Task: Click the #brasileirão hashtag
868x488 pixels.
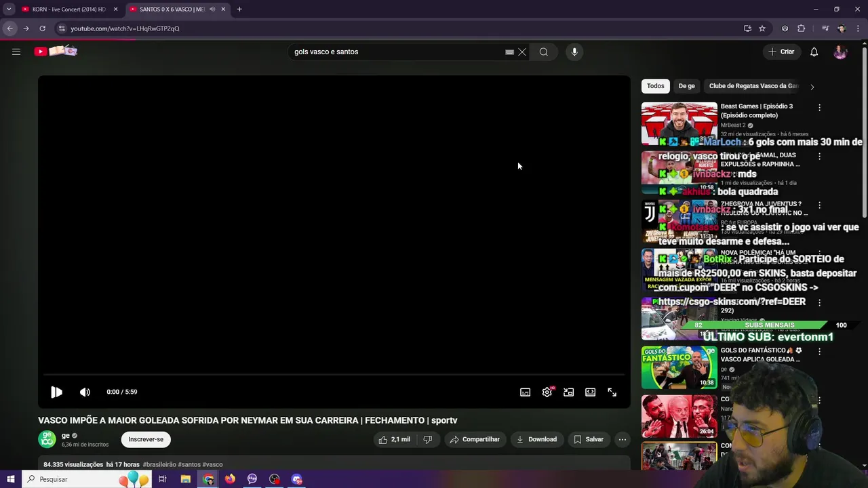Action: point(159,465)
